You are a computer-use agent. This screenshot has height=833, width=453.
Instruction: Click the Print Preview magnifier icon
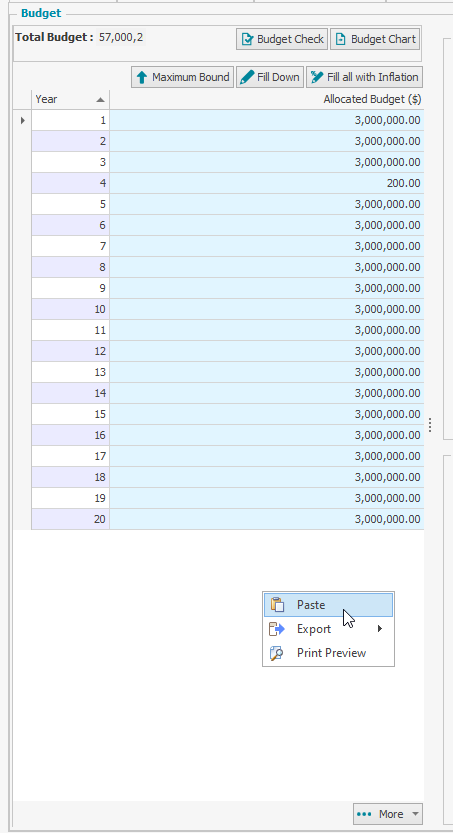pos(277,653)
